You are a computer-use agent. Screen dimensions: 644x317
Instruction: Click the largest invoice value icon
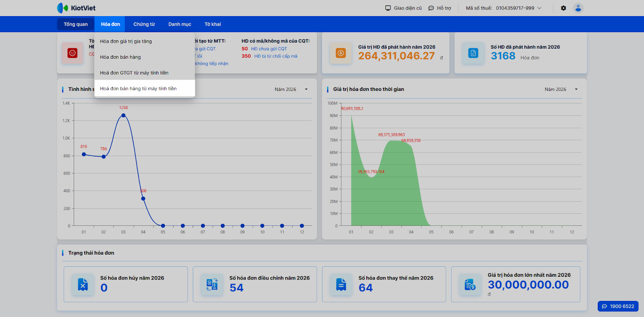470,284
